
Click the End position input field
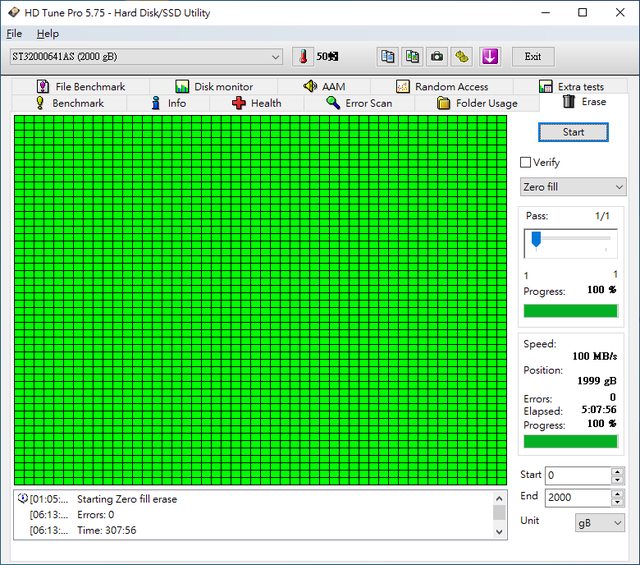575,498
